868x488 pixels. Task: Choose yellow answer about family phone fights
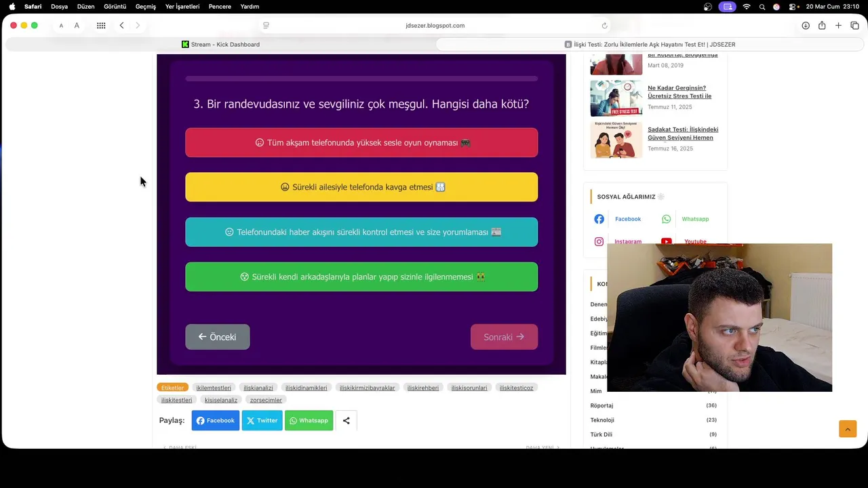[x=361, y=187]
